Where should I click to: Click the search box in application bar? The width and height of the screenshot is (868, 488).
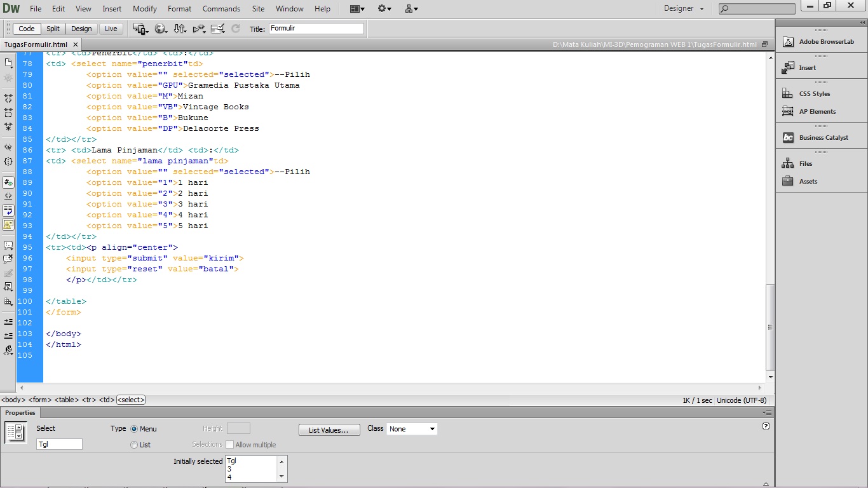[757, 9]
